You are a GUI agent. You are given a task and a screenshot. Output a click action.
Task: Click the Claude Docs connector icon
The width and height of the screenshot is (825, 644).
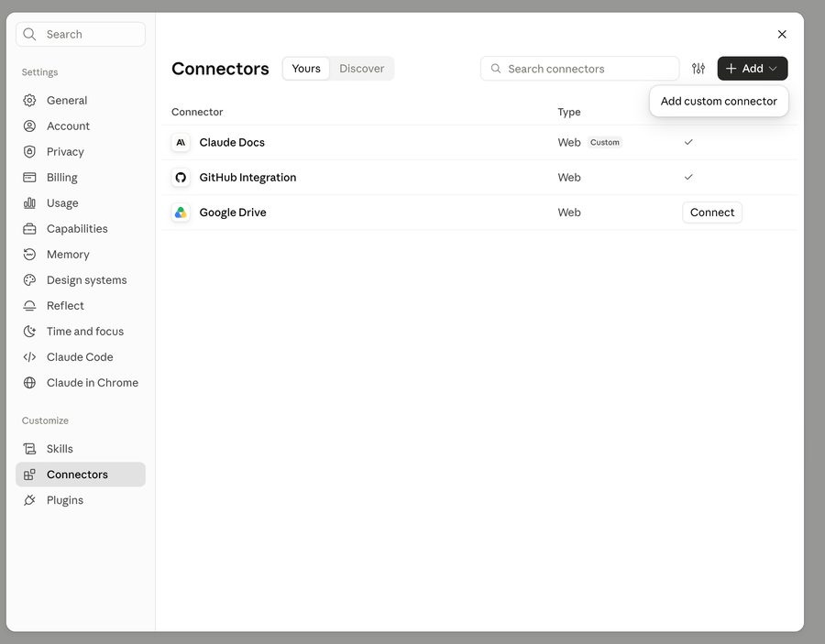pos(181,143)
